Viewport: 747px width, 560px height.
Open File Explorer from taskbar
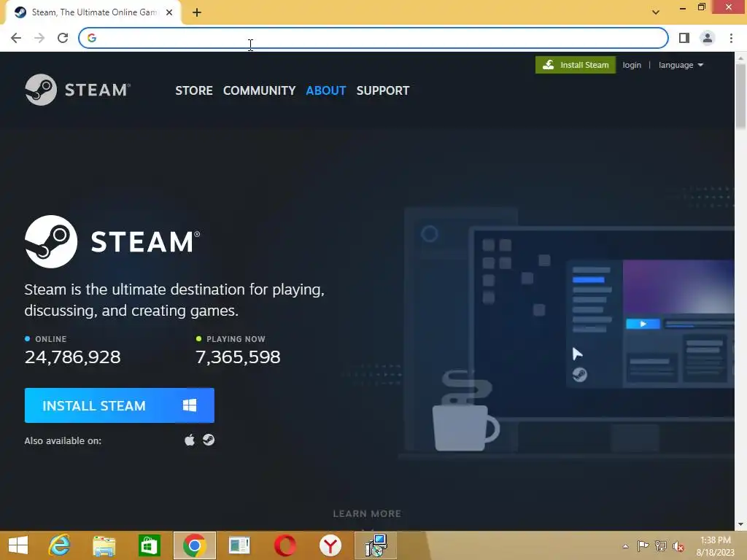[x=104, y=545]
